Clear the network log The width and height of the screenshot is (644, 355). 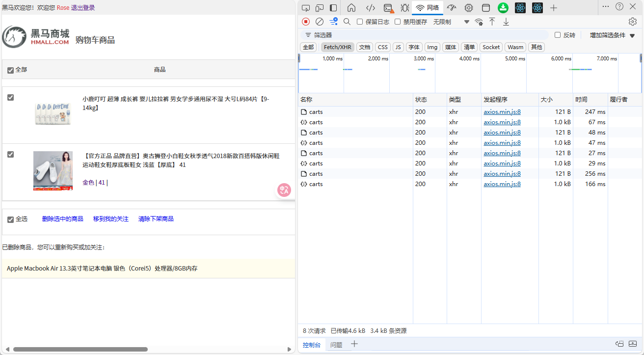pyautogui.click(x=320, y=22)
